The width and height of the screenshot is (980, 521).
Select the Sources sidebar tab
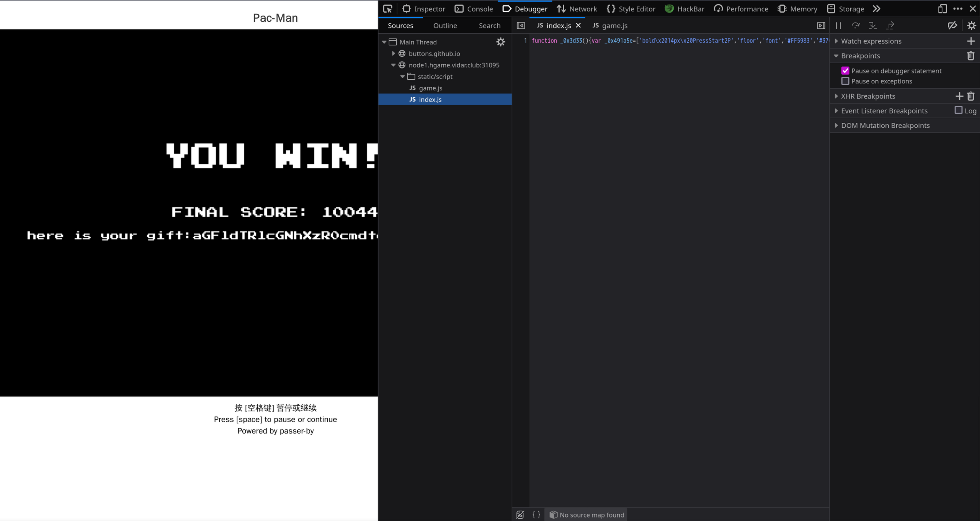pyautogui.click(x=400, y=26)
